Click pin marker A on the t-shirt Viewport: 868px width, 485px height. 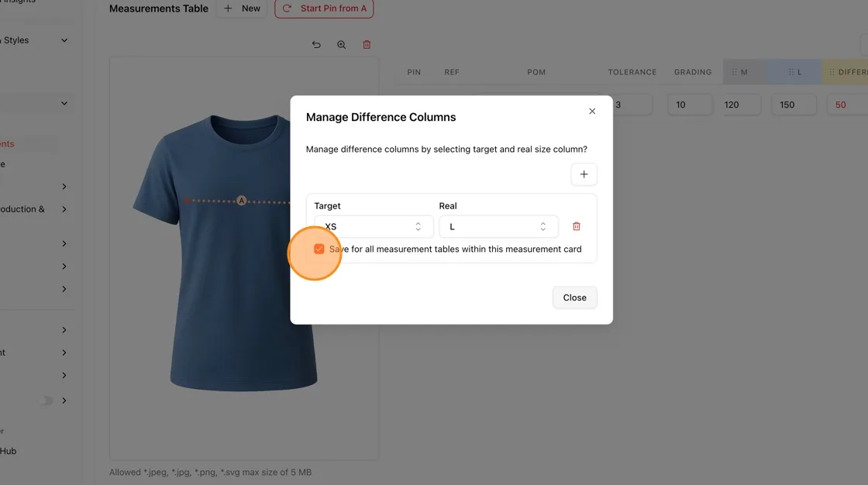coord(241,201)
